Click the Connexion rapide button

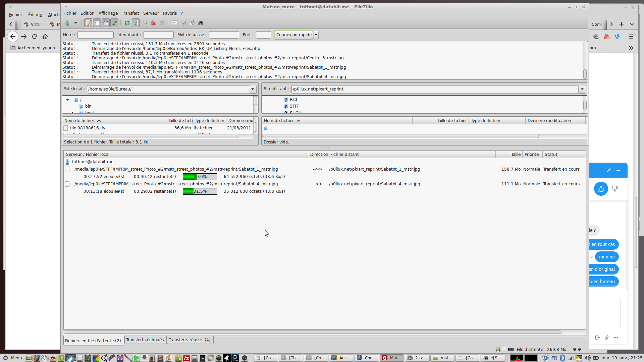pos(294,35)
